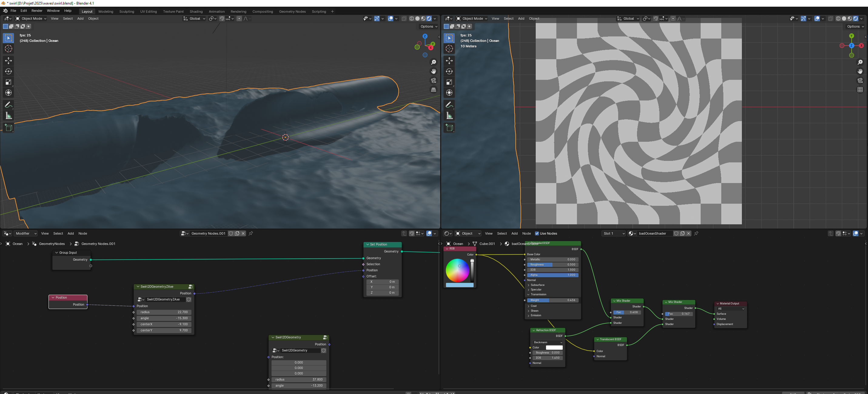The image size is (868, 394).
Task: Select the Scale tool
Action: point(8,82)
